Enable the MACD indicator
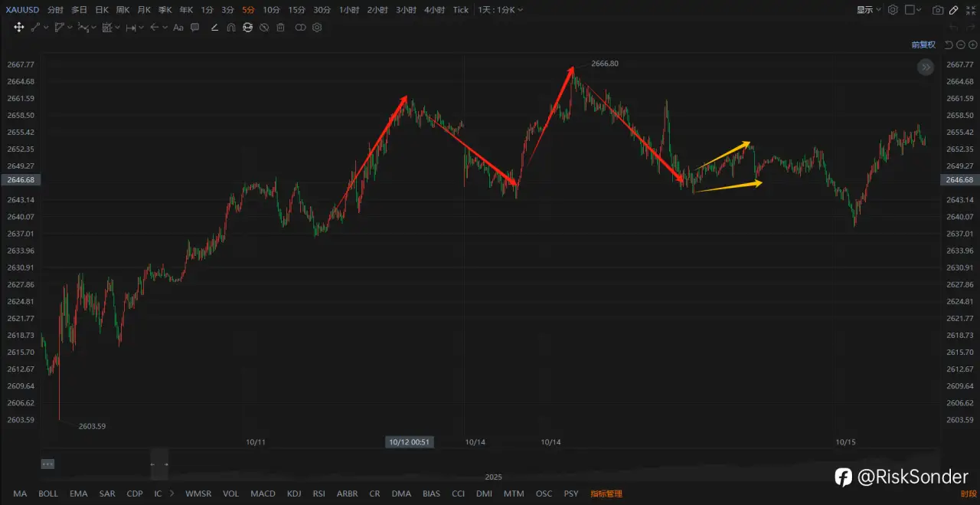The image size is (980, 505). coord(263,494)
